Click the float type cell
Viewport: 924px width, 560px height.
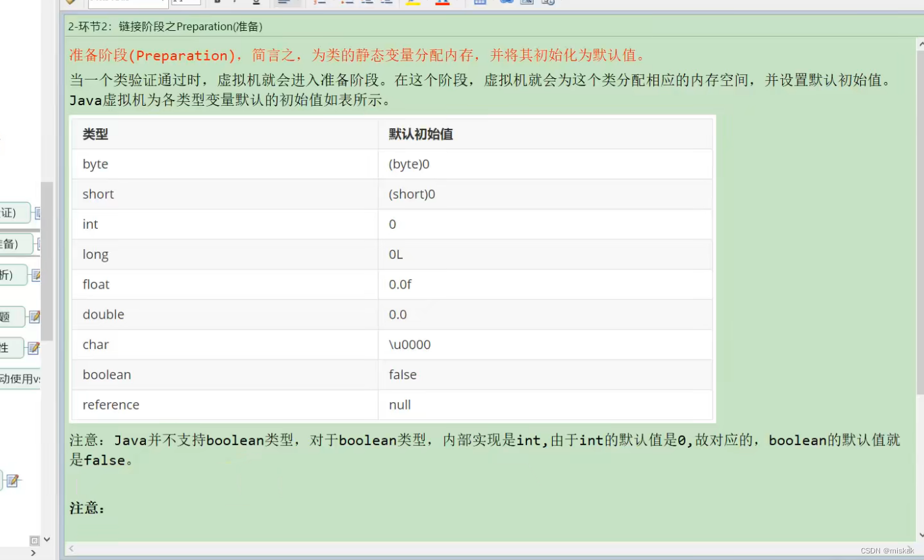coord(225,285)
